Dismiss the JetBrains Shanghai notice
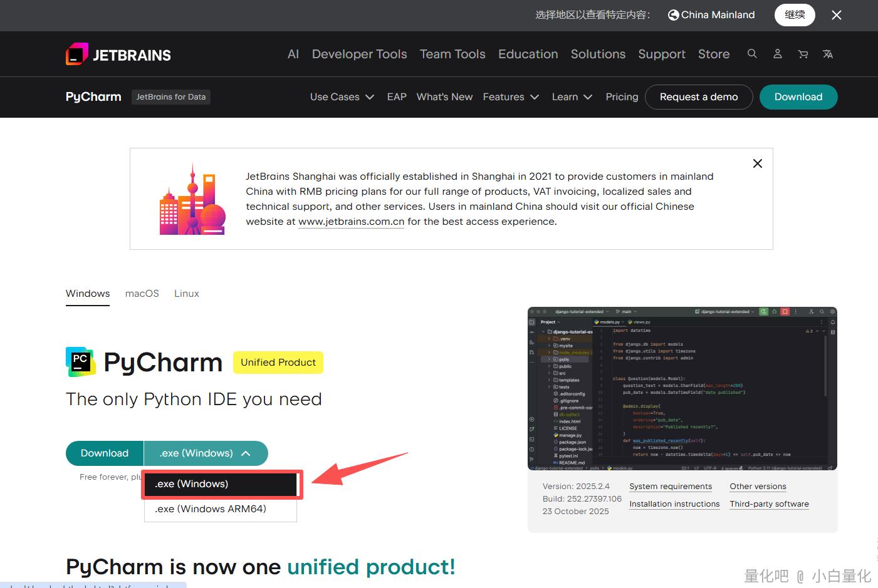 757,163
